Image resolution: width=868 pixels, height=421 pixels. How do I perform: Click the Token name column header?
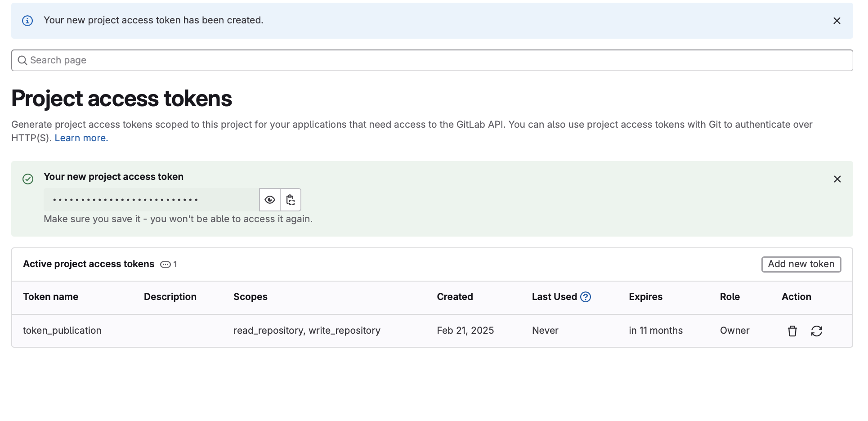click(x=51, y=297)
